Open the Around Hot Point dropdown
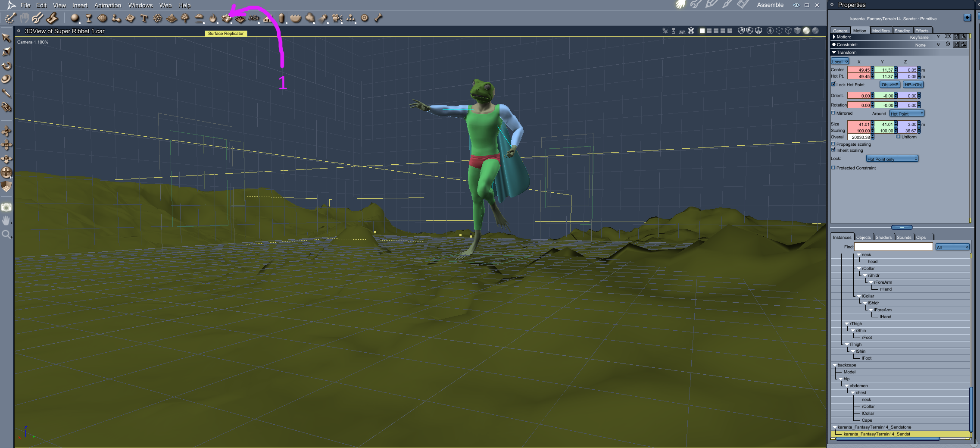 pyautogui.click(x=907, y=113)
